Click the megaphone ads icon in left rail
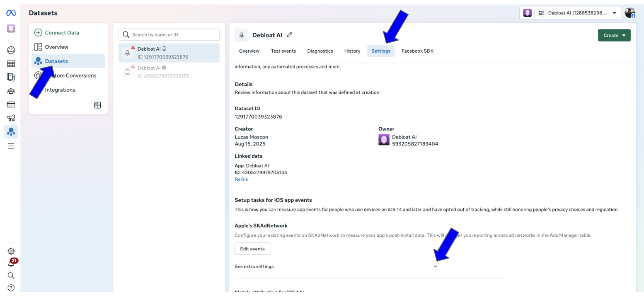The image size is (644, 296). pos(11,118)
